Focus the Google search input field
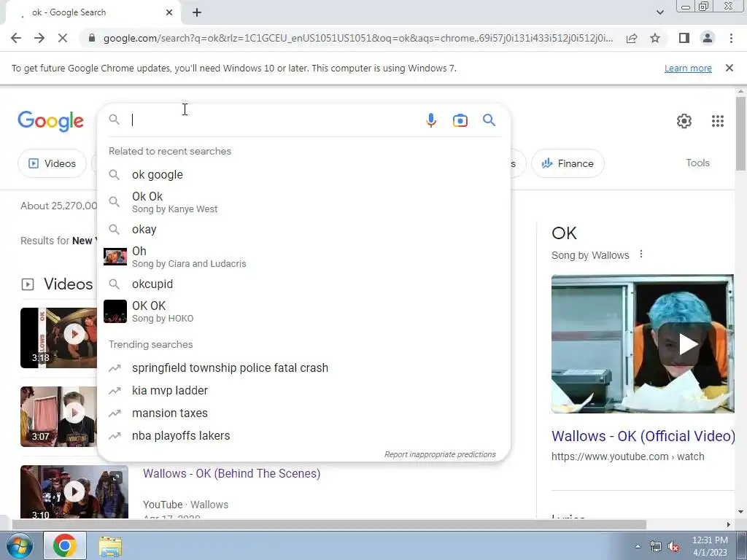747x560 pixels. coord(274,120)
